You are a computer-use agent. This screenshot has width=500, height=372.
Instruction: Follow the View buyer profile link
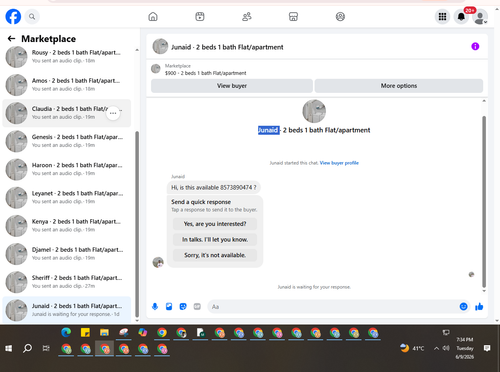[x=339, y=163]
